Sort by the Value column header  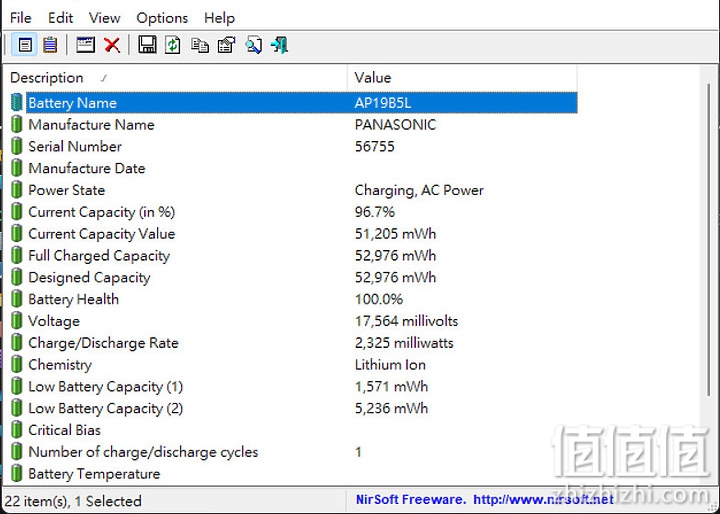click(462, 78)
